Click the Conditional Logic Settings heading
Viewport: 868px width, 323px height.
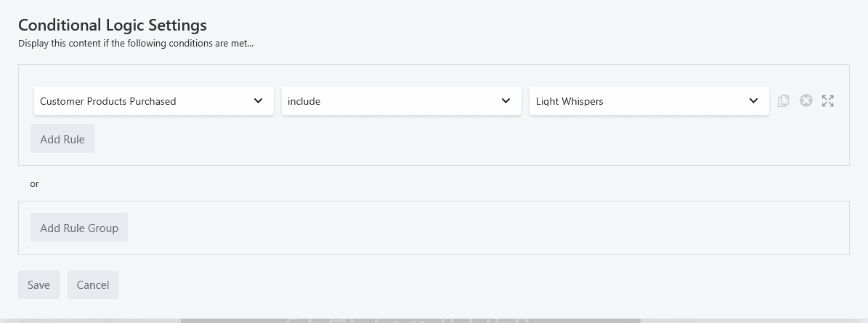pyautogui.click(x=113, y=25)
